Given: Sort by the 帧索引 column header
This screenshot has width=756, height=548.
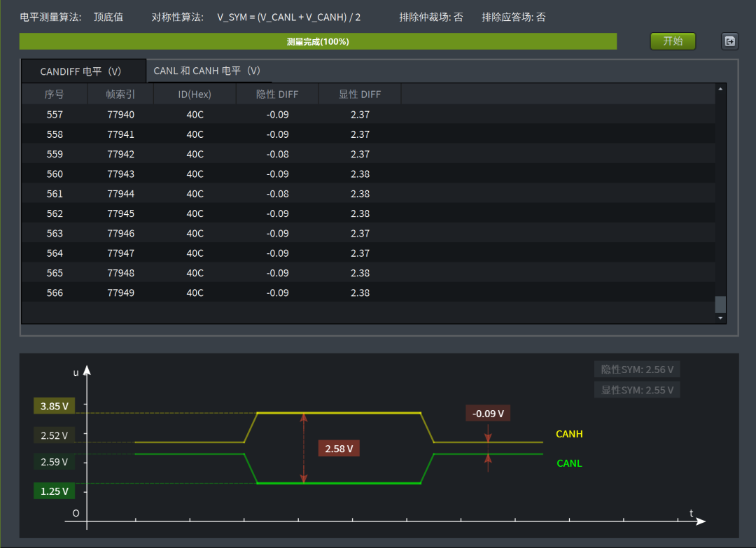Looking at the screenshot, I should point(120,94).
